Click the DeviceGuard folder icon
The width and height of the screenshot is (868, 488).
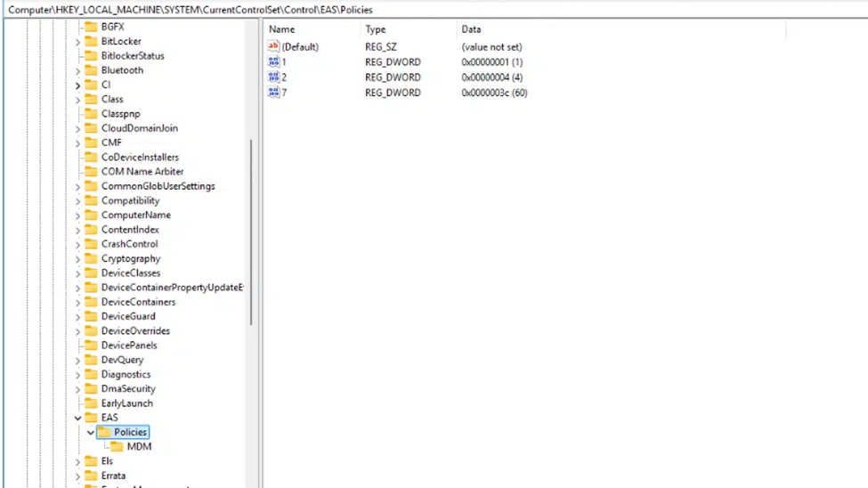91,316
